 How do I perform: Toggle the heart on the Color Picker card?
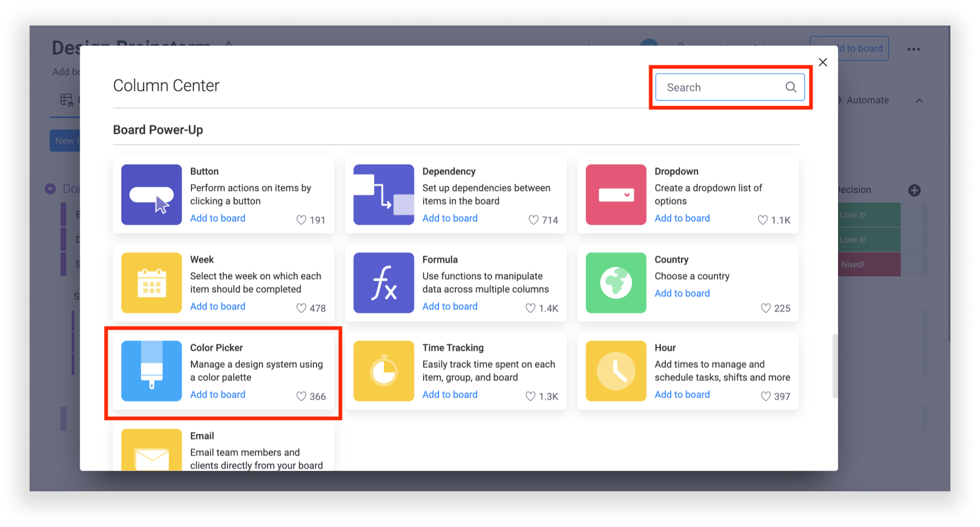(x=300, y=396)
